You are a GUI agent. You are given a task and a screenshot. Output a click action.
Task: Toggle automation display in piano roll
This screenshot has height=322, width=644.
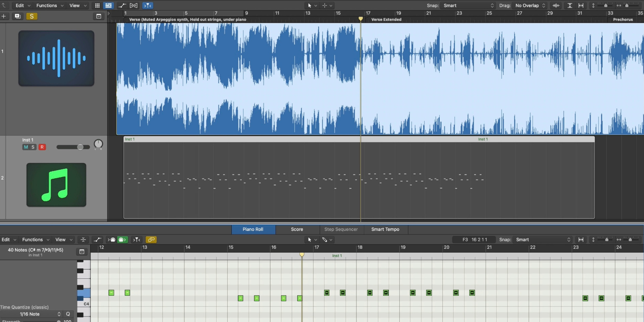[x=98, y=240]
